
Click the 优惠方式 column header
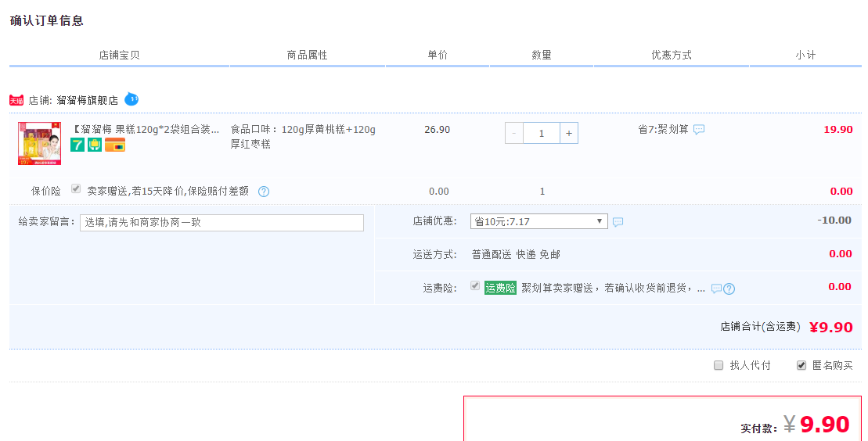coord(672,55)
